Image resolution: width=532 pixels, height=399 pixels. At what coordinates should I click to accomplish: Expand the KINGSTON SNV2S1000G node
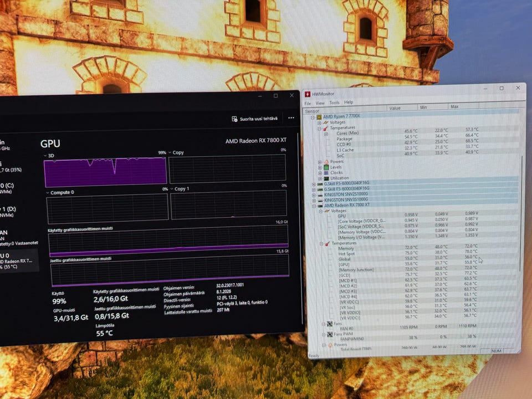pos(314,195)
